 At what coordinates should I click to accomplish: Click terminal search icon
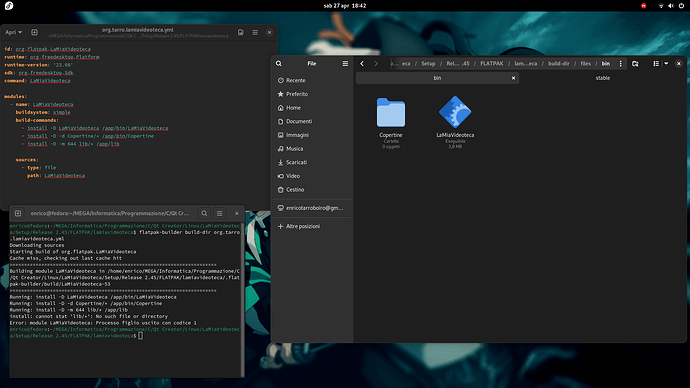click(204, 213)
